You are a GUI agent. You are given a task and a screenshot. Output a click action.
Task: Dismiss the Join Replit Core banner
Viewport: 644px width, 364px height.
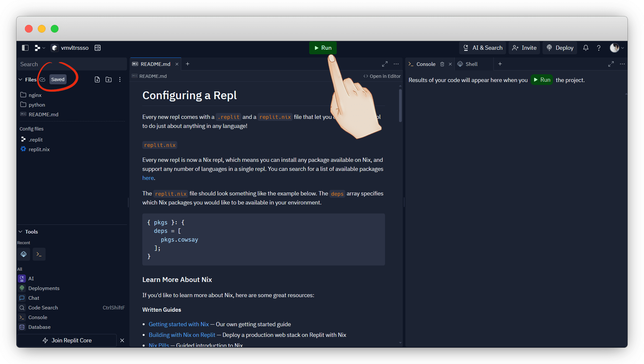(x=122, y=340)
